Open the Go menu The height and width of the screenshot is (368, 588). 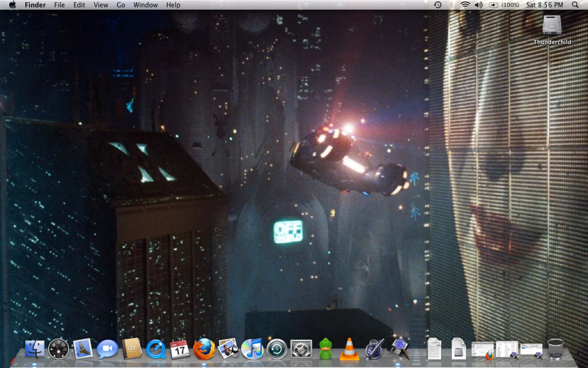[121, 5]
